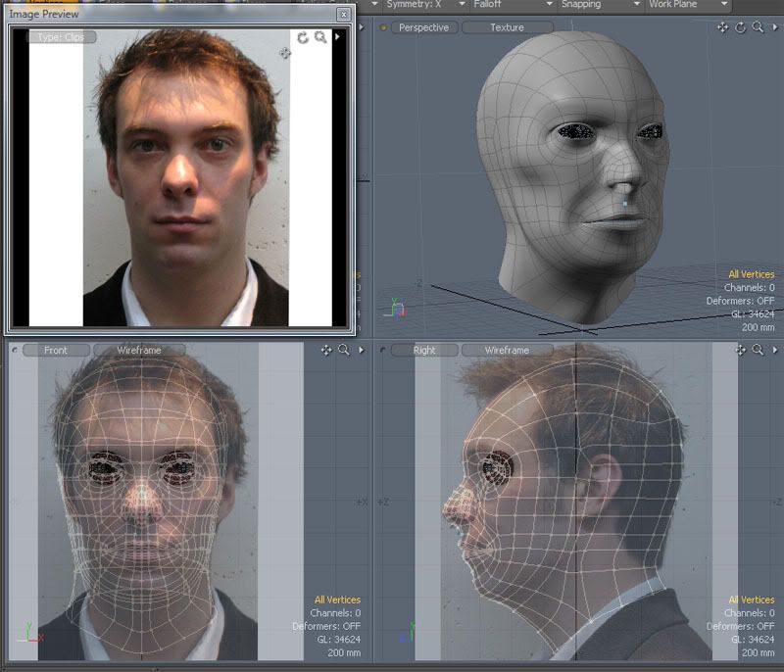Image resolution: width=784 pixels, height=672 pixels.
Task: Open the Symmetry: X dropdown
Action: (420, 5)
